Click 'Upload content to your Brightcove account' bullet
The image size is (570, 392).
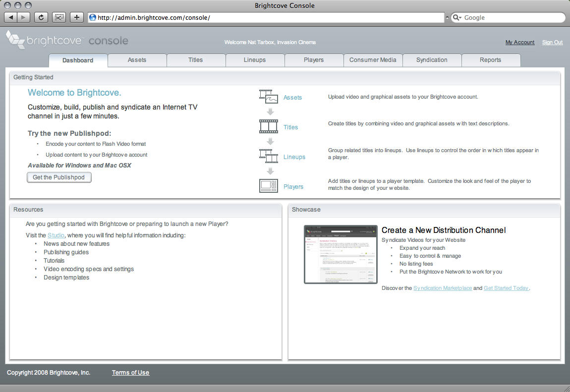[96, 155]
